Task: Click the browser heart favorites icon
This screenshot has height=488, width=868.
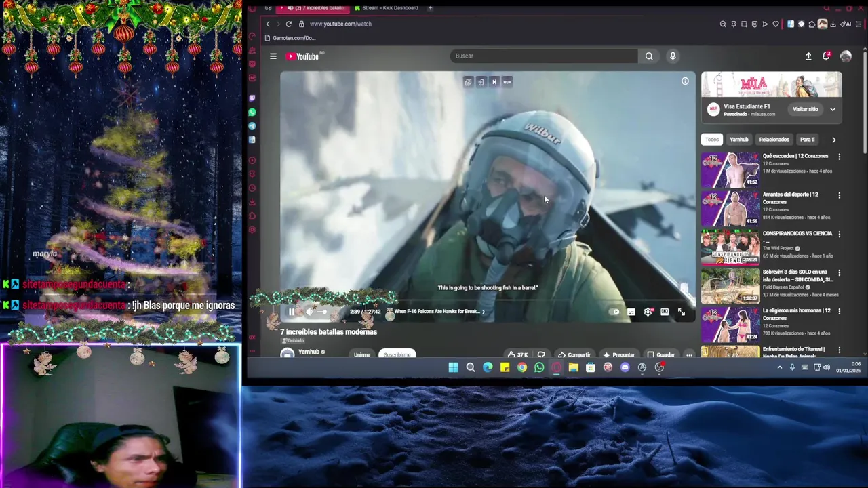Action: point(776,24)
